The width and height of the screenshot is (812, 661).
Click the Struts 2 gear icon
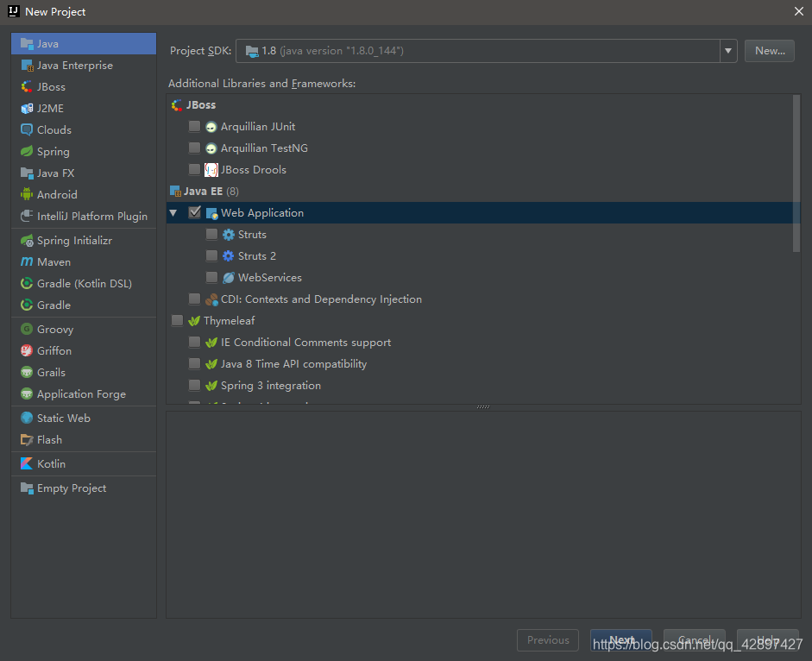pyautogui.click(x=229, y=256)
